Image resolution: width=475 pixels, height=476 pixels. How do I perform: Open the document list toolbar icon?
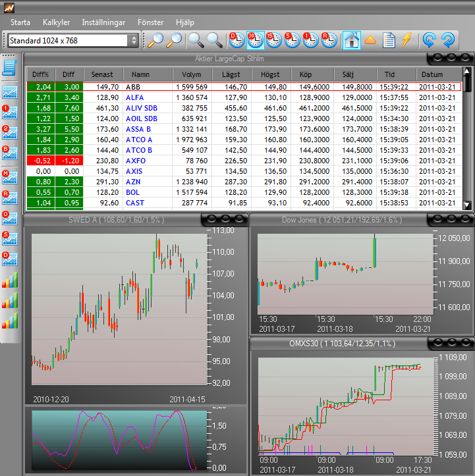point(389,40)
